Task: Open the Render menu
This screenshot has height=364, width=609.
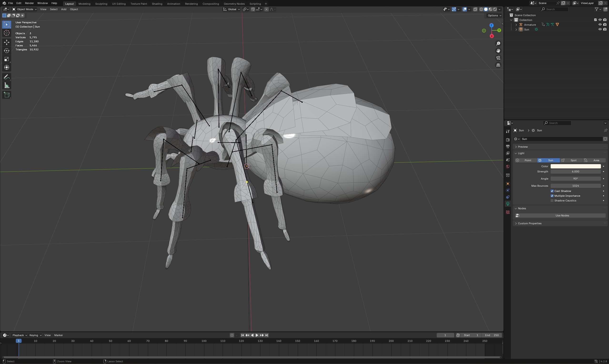Action: pos(29,3)
